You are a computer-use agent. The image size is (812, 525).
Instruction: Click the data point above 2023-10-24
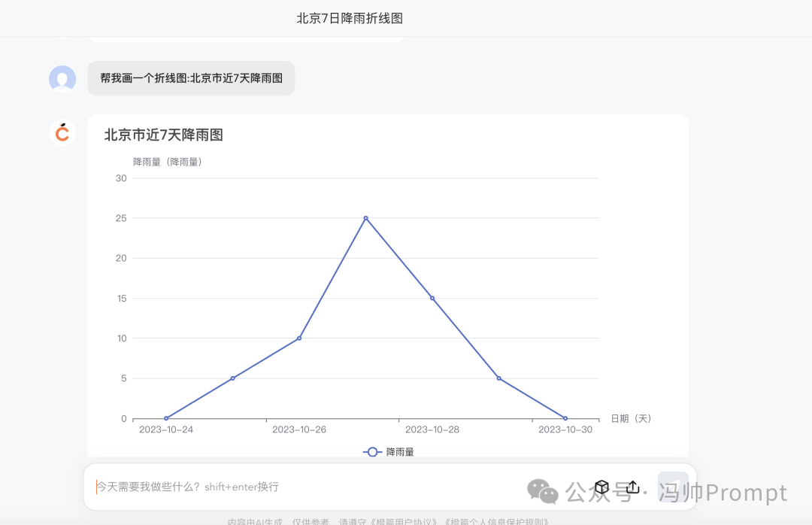tap(167, 417)
